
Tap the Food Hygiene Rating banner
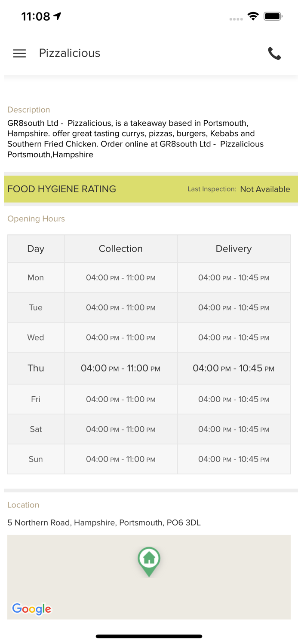(151, 189)
